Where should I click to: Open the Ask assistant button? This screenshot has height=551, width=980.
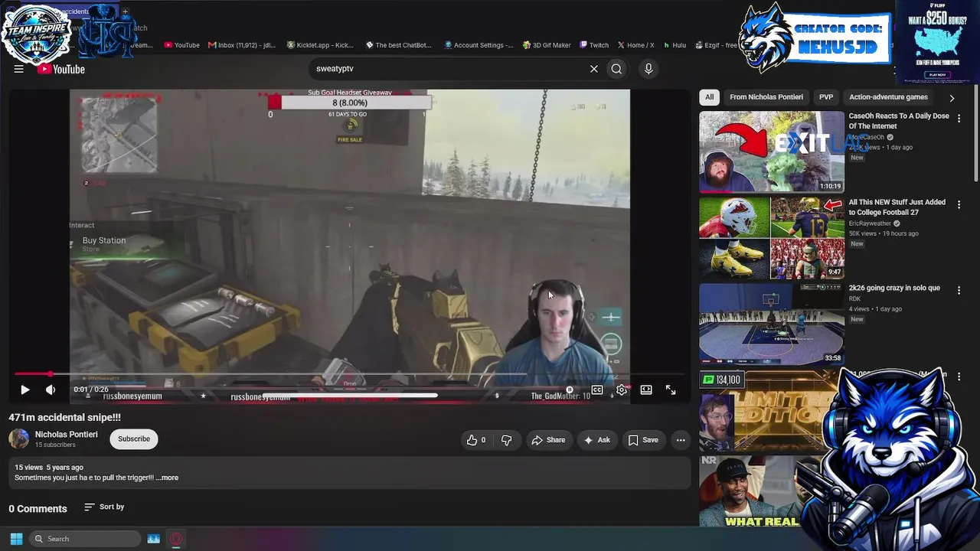596,440
